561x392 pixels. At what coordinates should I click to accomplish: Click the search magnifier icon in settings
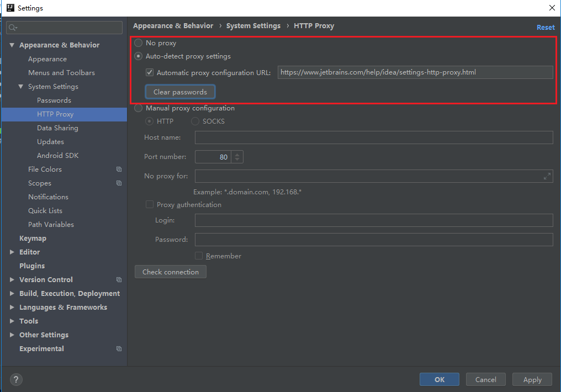pyautogui.click(x=13, y=28)
